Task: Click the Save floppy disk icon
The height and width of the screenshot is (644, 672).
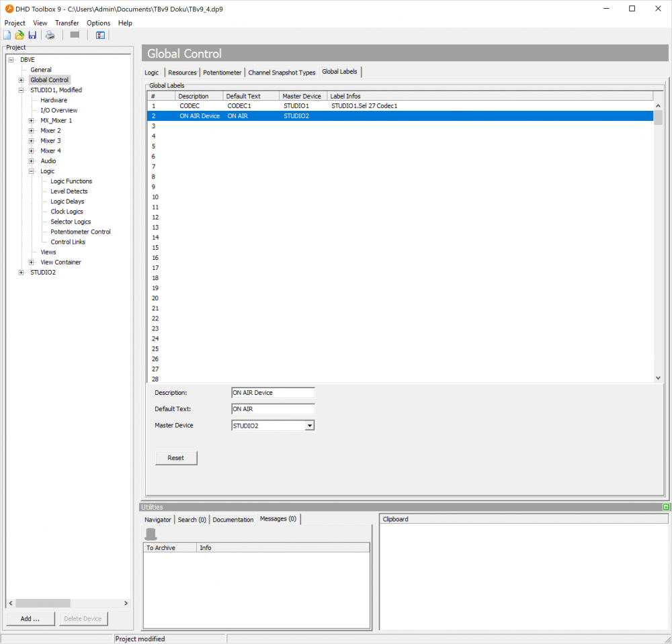Action: tap(32, 35)
